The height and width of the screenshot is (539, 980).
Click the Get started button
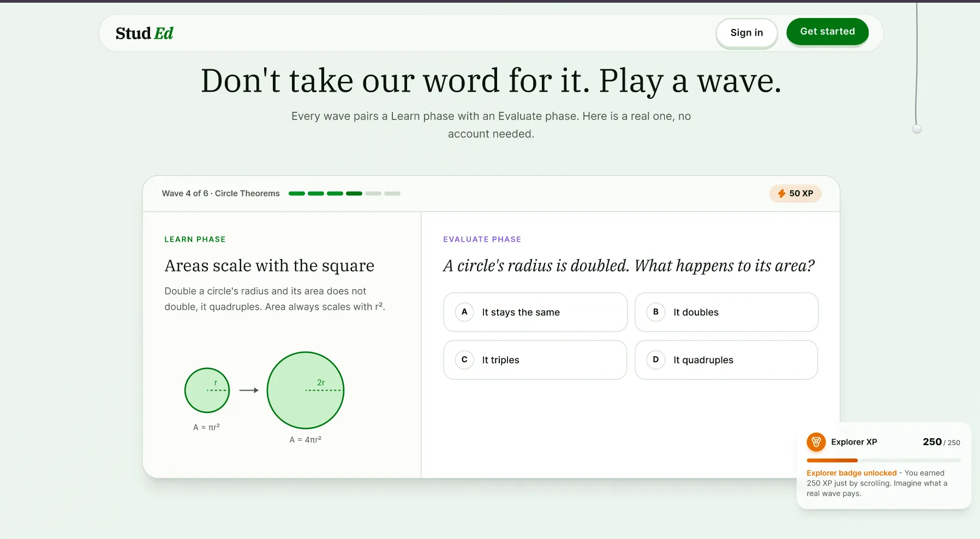827,32
